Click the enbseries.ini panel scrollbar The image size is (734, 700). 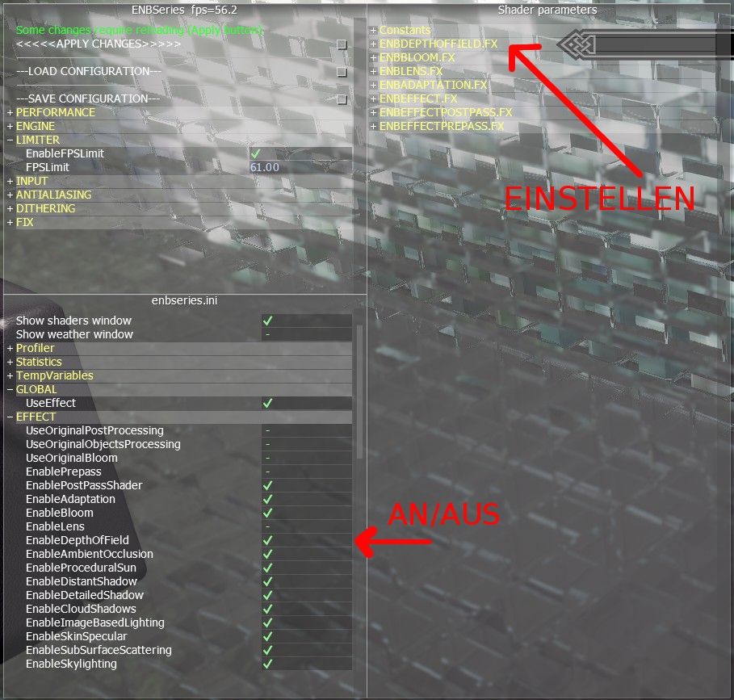click(x=359, y=392)
